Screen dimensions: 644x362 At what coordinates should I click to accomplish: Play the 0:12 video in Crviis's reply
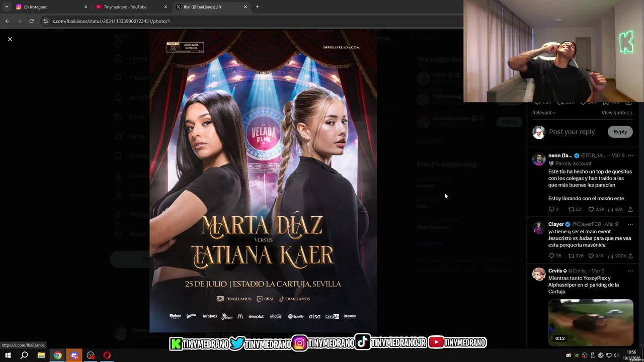tap(591, 322)
